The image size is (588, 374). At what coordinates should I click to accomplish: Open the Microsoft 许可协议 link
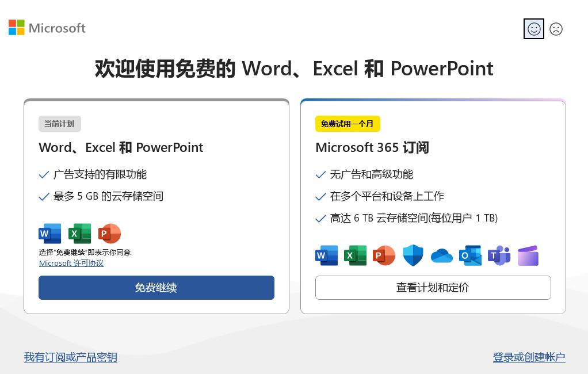tap(71, 263)
